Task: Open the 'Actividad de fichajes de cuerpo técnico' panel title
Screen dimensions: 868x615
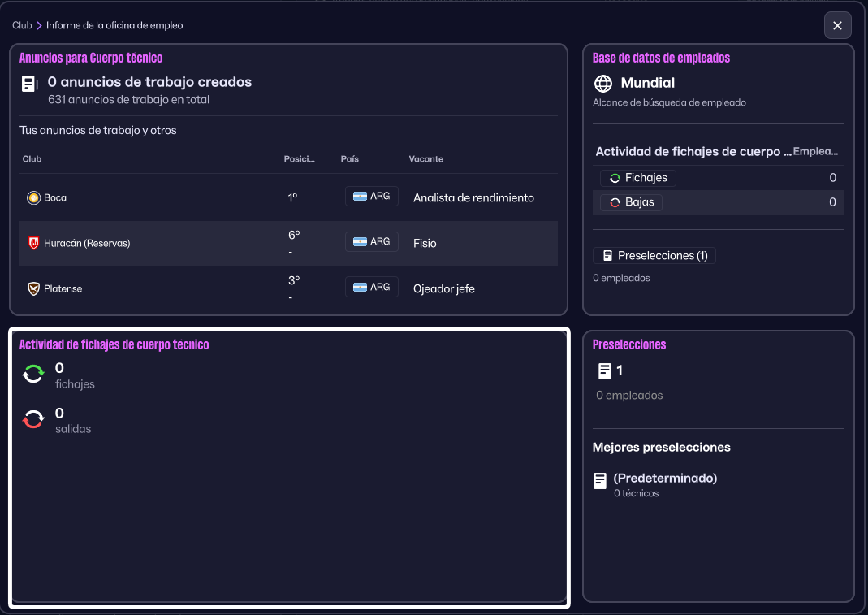Action: pos(114,344)
